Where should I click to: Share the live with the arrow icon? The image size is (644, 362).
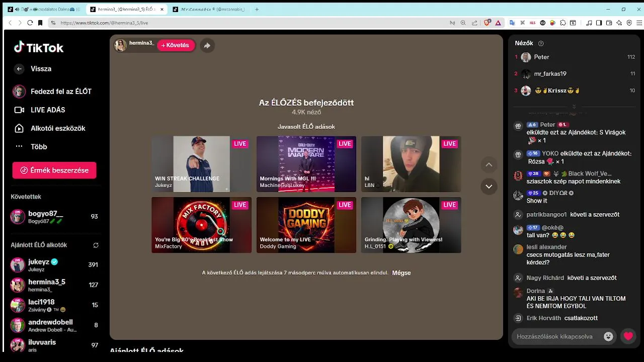coord(207,45)
